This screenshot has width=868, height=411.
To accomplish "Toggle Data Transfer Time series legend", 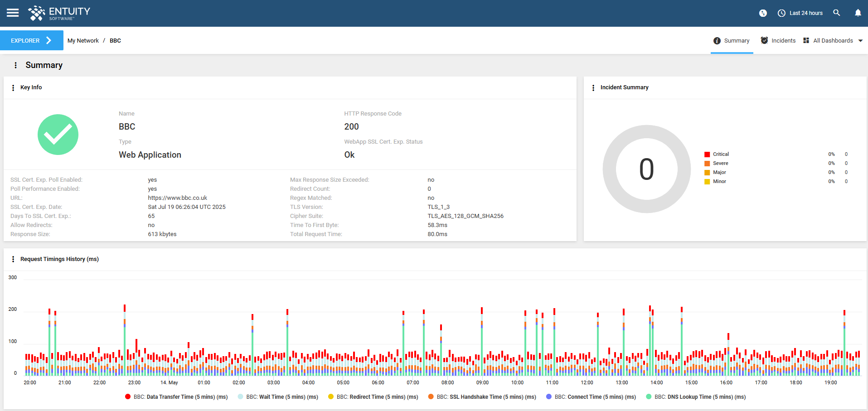I will tap(176, 397).
